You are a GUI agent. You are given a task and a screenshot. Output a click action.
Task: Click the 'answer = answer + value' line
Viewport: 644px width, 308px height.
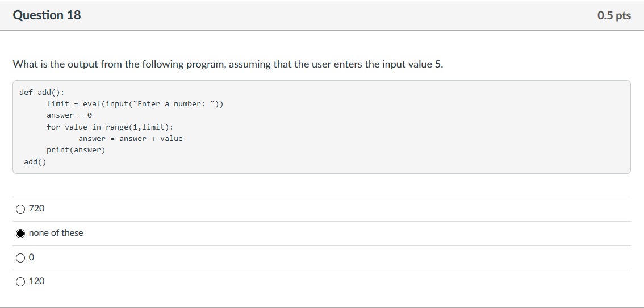(131, 139)
